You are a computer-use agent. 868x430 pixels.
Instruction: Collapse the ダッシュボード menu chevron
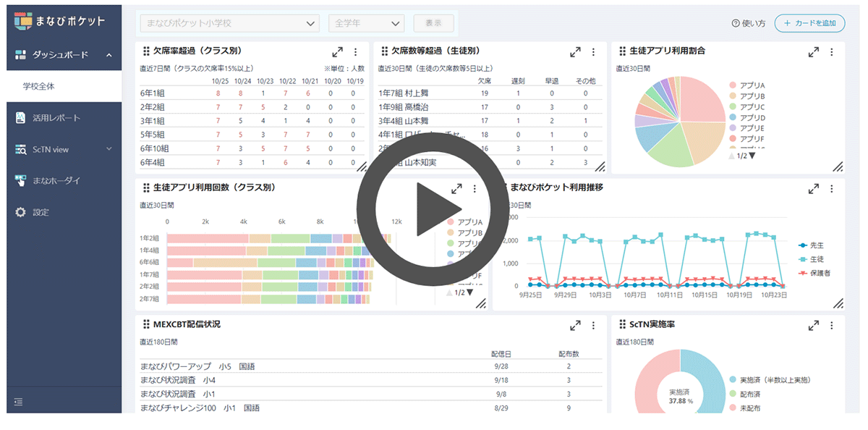109,55
